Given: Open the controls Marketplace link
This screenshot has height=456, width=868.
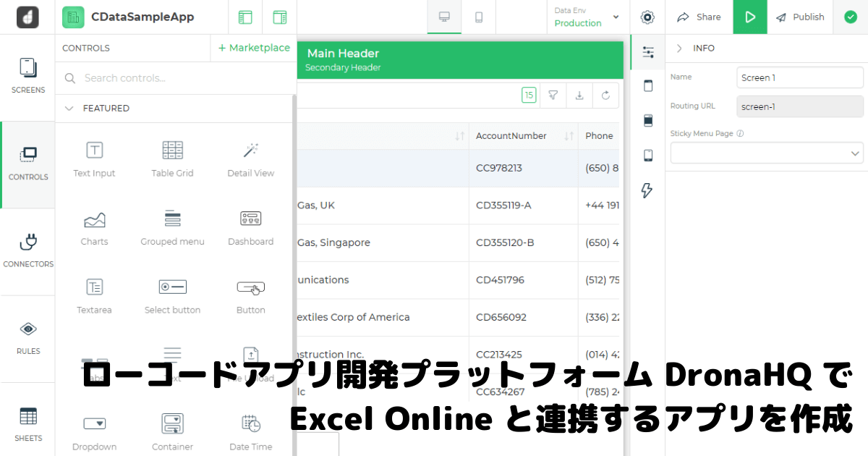Looking at the screenshot, I should pyautogui.click(x=254, y=48).
